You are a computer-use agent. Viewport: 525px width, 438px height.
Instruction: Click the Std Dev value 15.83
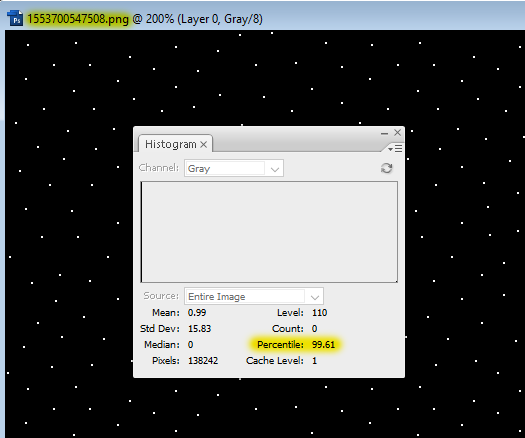pyautogui.click(x=200, y=328)
